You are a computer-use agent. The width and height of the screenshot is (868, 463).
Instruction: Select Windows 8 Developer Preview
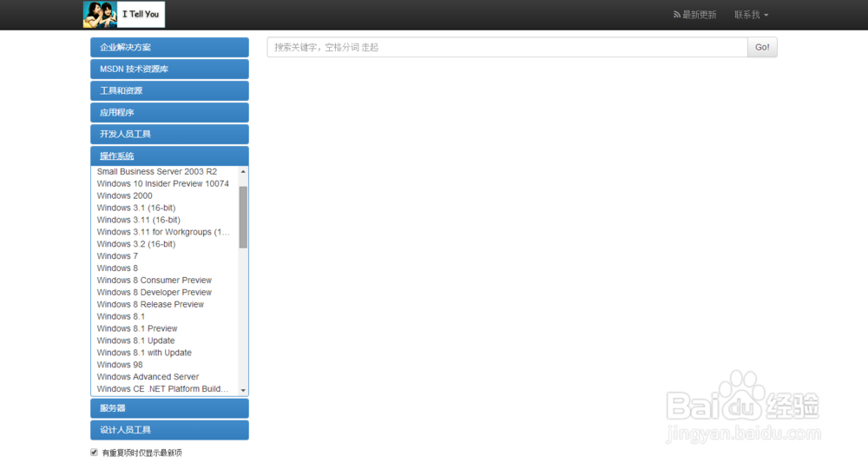click(155, 293)
